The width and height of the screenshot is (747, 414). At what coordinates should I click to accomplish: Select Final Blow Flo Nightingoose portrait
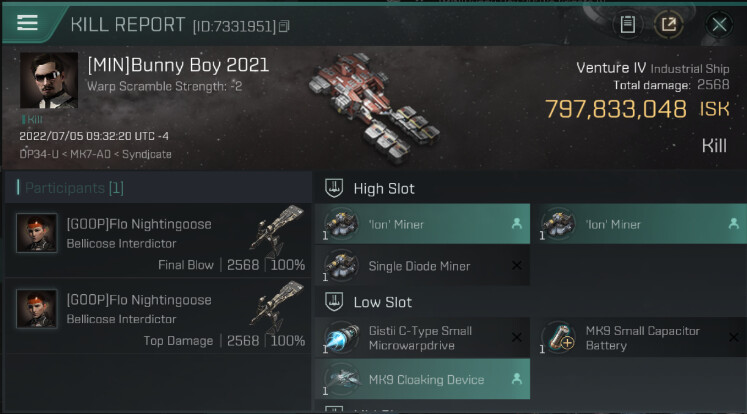pos(36,234)
